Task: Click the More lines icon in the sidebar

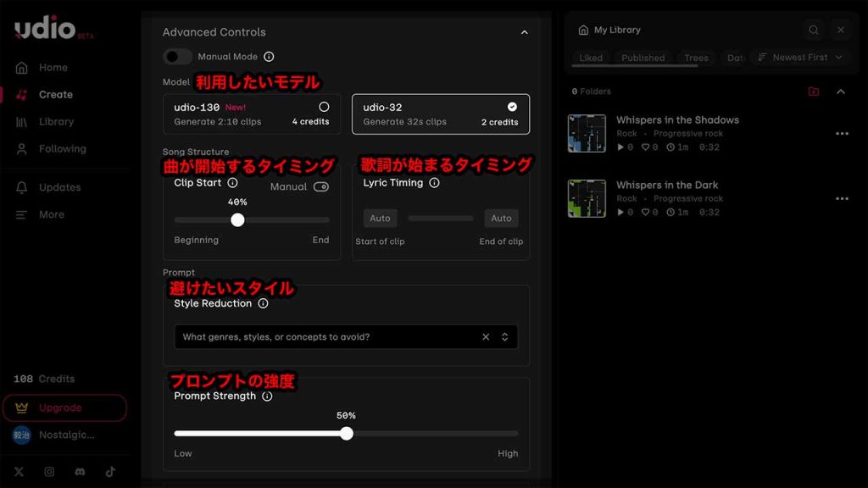Action: pos(21,214)
